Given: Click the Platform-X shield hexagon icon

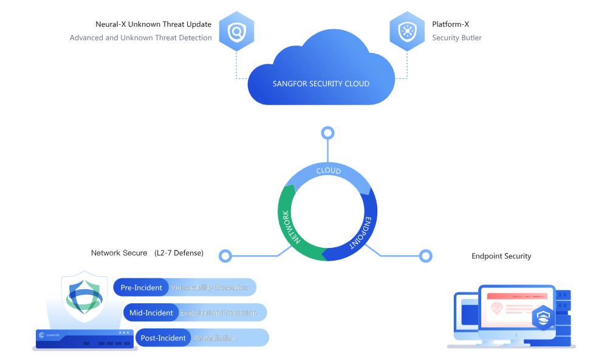Looking at the screenshot, I should coord(407,31).
